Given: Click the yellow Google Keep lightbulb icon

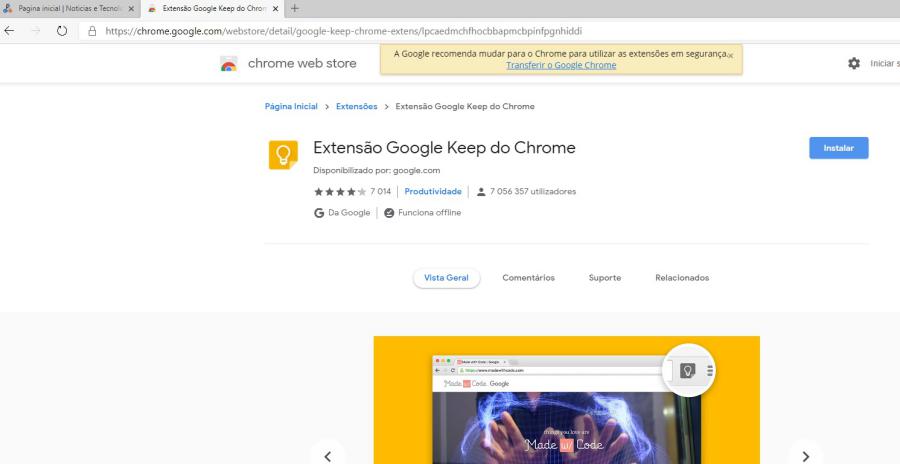Looking at the screenshot, I should click(283, 155).
